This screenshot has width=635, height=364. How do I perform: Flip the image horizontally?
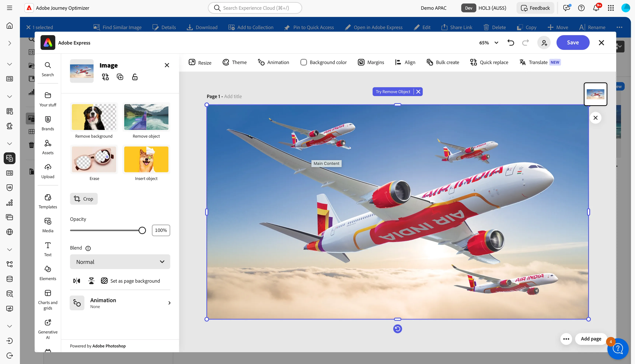77,281
